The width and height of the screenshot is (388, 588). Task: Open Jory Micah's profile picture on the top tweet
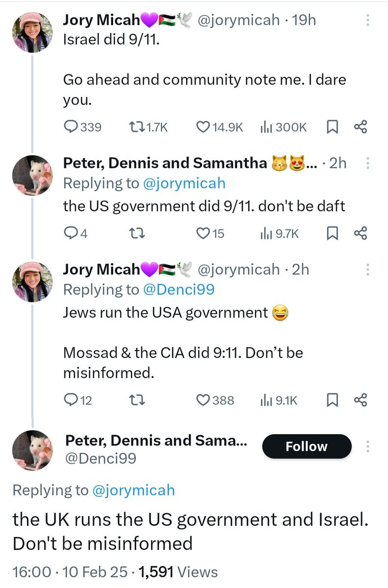[x=33, y=32]
